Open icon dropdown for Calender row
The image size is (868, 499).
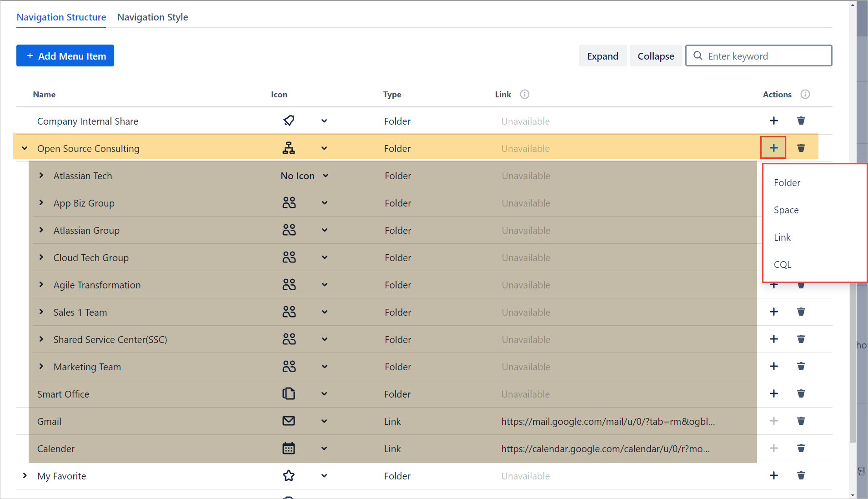(x=324, y=449)
